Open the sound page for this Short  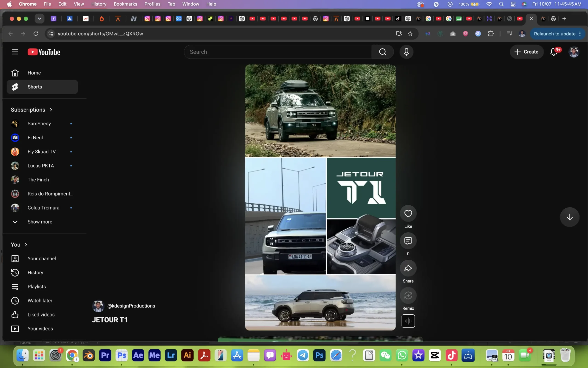[408, 321]
